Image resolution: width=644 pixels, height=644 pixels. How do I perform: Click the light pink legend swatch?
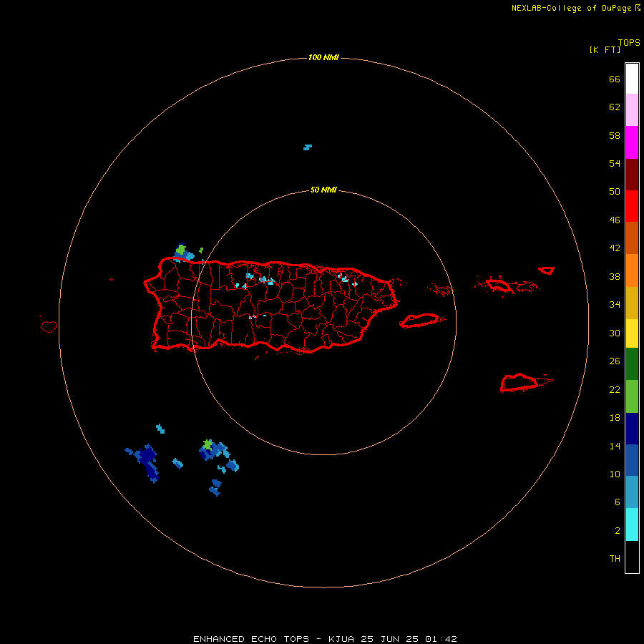(x=632, y=109)
